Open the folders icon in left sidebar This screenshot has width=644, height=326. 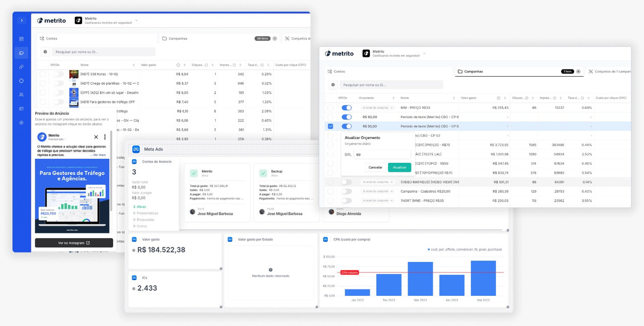tap(21, 53)
